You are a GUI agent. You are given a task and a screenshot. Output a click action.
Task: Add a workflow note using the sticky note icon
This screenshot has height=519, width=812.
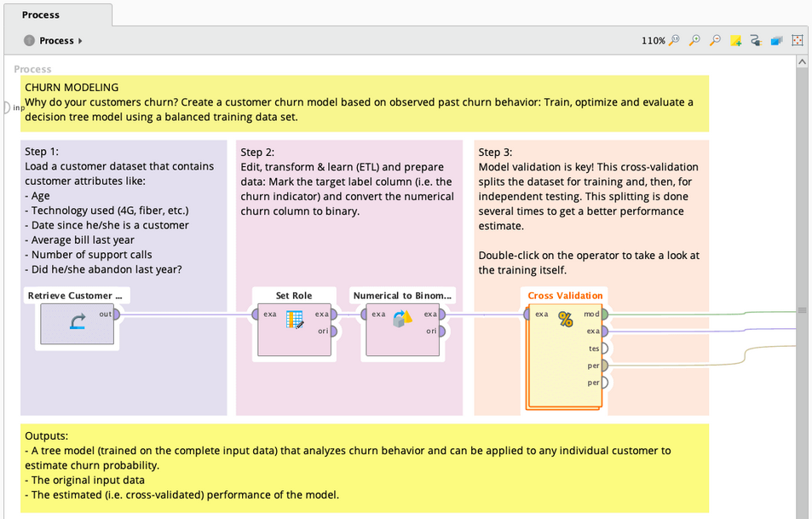click(735, 40)
